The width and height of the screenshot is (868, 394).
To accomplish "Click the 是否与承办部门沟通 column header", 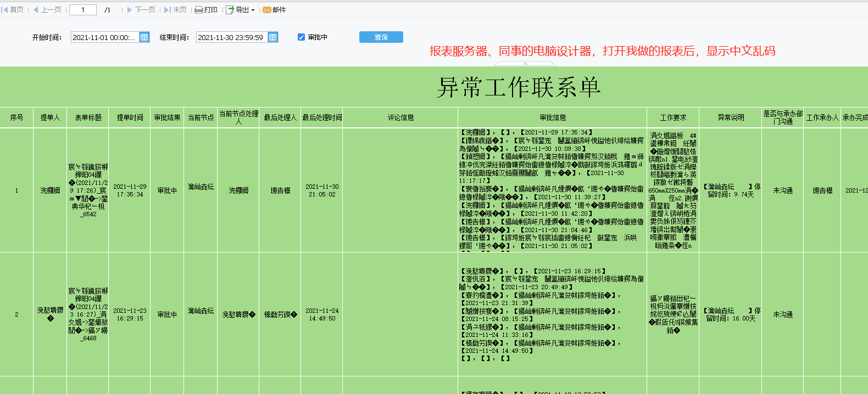I will tap(783, 117).
